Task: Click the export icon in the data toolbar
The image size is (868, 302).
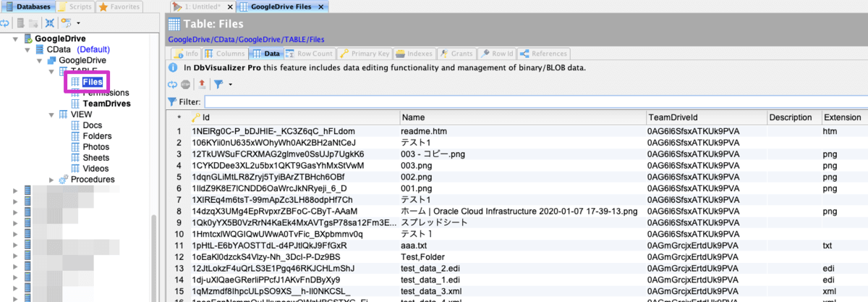Action: [x=202, y=84]
